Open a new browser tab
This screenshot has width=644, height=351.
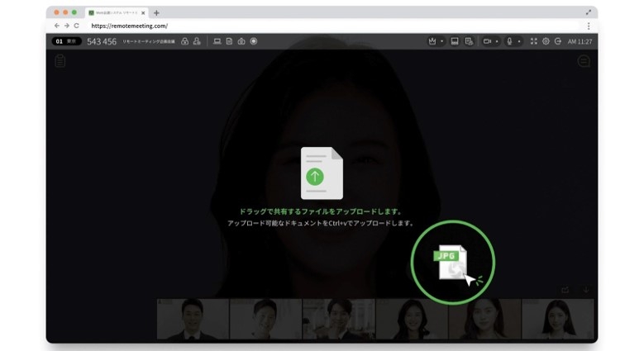click(x=157, y=13)
